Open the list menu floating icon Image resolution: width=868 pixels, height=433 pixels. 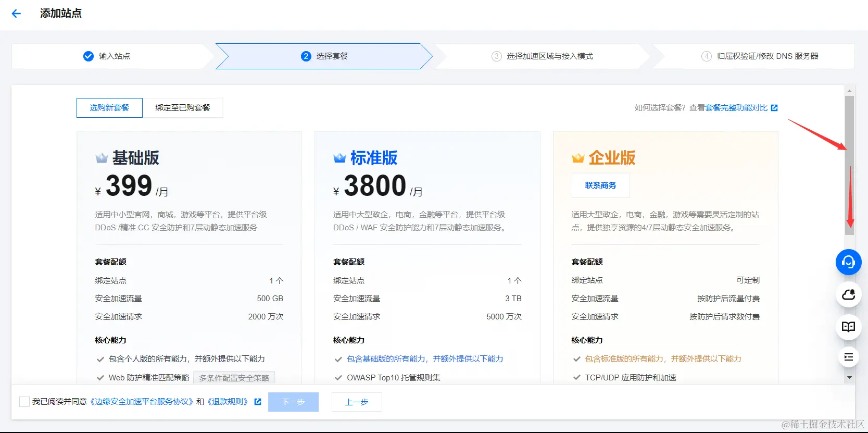pos(848,357)
